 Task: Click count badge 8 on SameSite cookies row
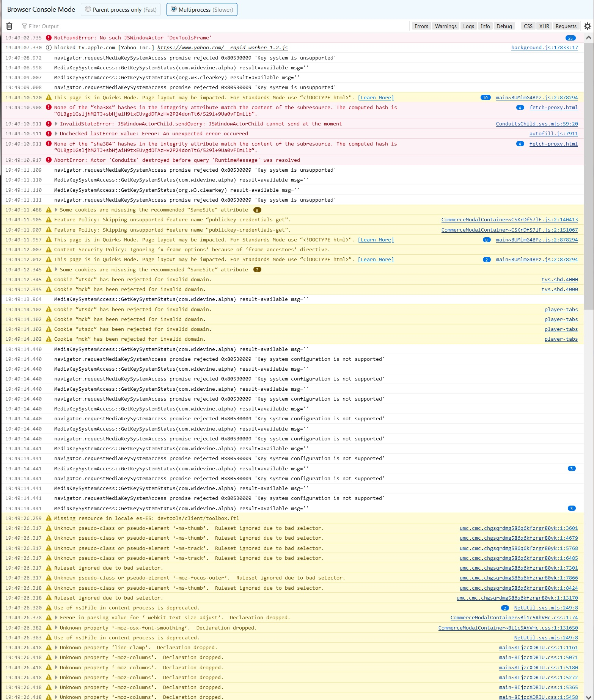tap(257, 210)
